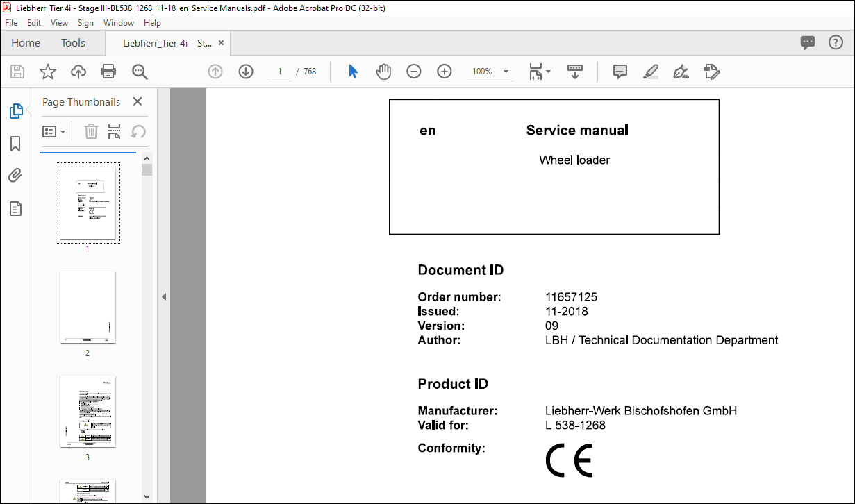The height and width of the screenshot is (504, 855).
Task: Click thumbnail scrollbar up arrow
Action: tap(147, 158)
